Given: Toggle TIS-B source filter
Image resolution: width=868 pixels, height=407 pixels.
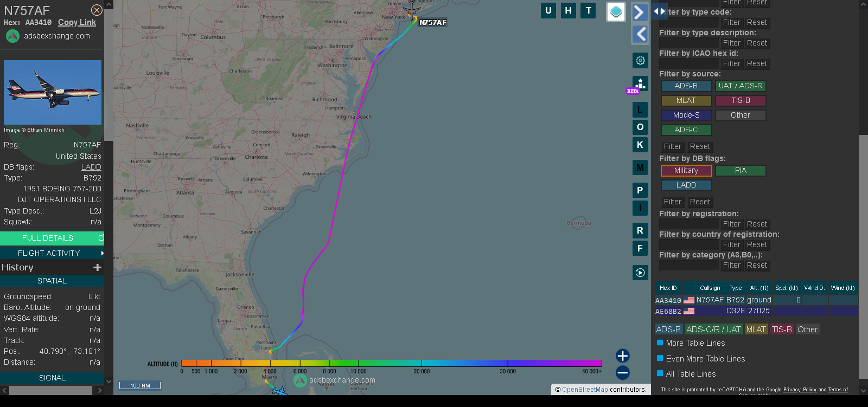Looking at the screenshot, I should (741, 100).
